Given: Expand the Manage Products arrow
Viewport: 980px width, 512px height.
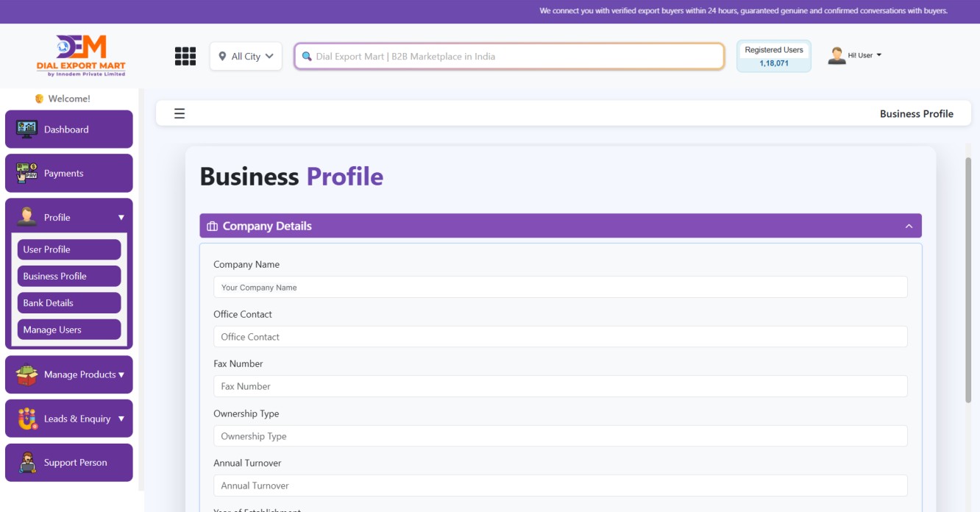Looking at the screenshot, I should 121,375.
